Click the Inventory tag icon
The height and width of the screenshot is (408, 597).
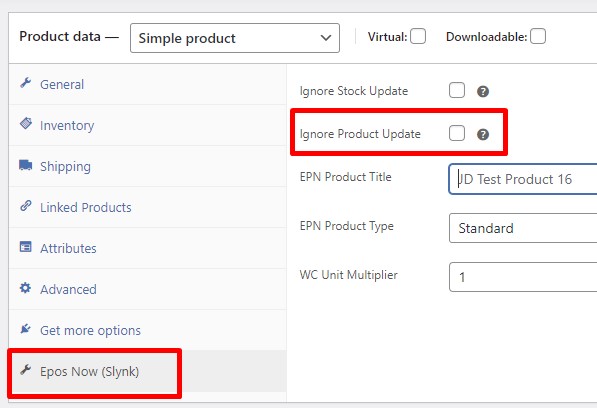(26, 123)
